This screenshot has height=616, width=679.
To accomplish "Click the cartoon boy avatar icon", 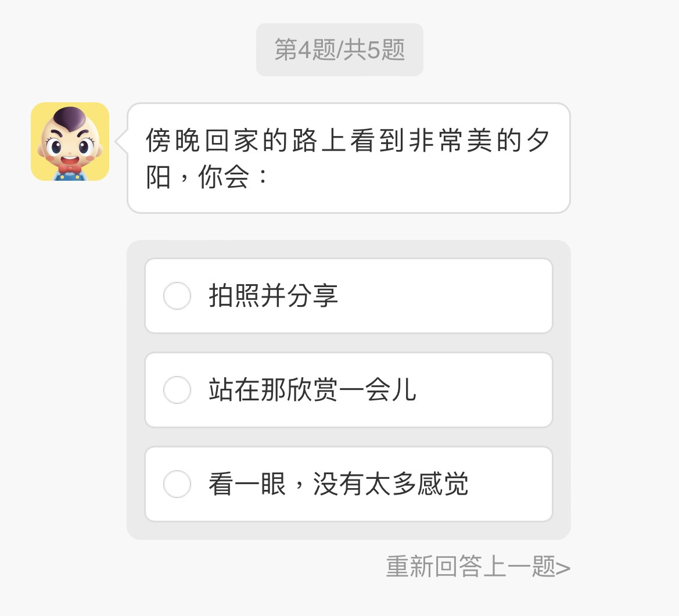I will (x=70, y=141).
